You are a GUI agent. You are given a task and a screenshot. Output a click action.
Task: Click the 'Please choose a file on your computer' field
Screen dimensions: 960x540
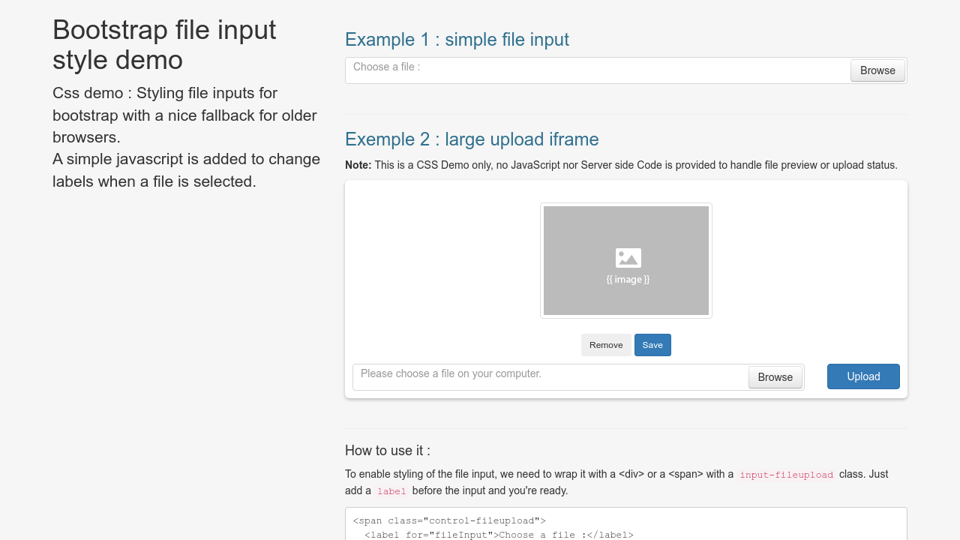[550, 376]
